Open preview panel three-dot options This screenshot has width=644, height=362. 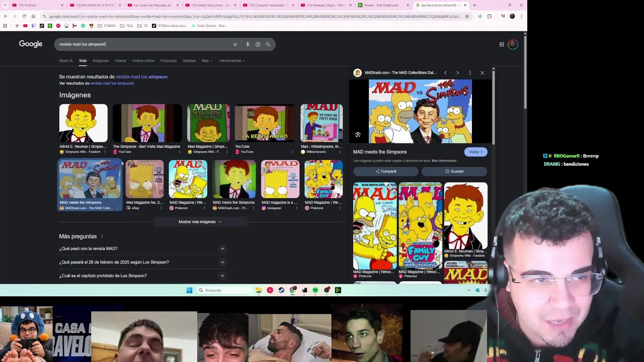tap(470, 73)
